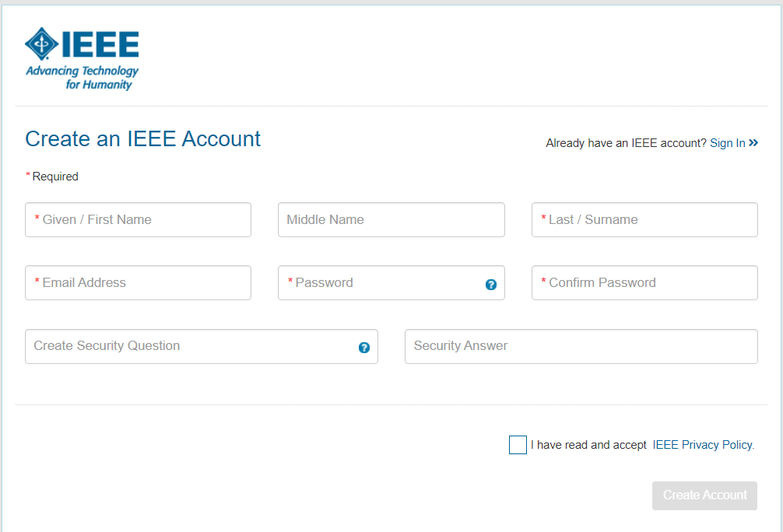Click the Last / Surname field
This screenshot has height=532, width=783.
coord(644,219)
